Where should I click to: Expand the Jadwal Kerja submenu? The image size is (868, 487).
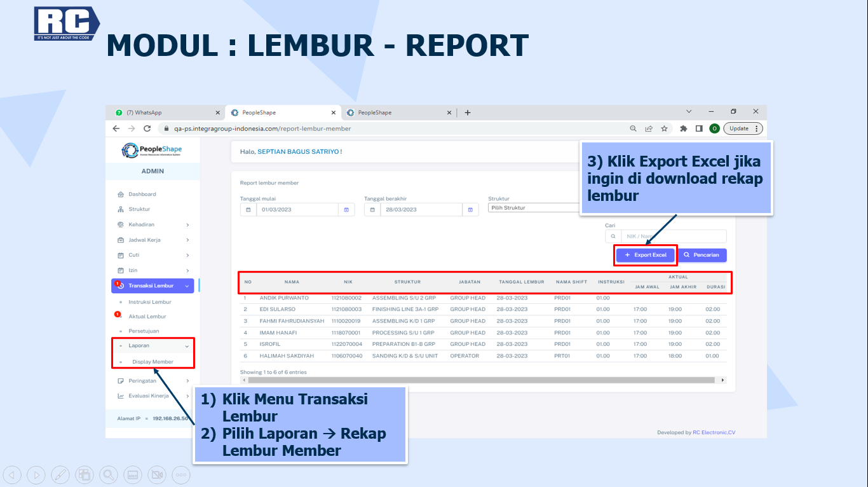(x=187, y=240)
